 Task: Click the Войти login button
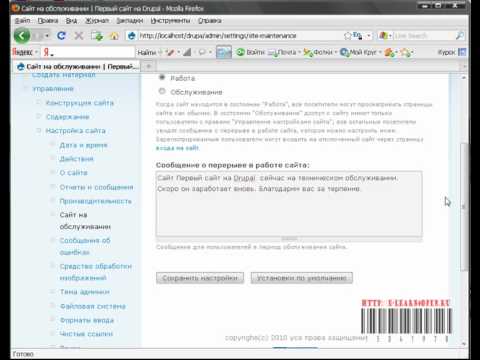pos(250,52)
